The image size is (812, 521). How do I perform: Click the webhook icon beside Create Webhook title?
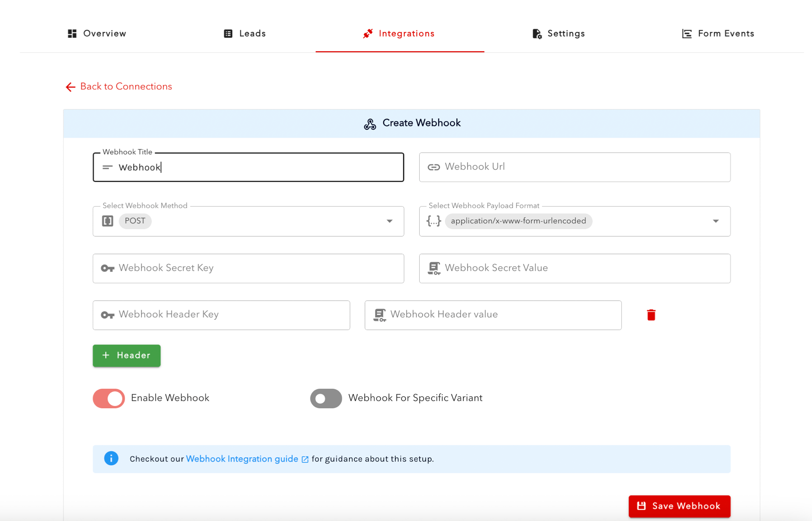[x=370, y=124]
